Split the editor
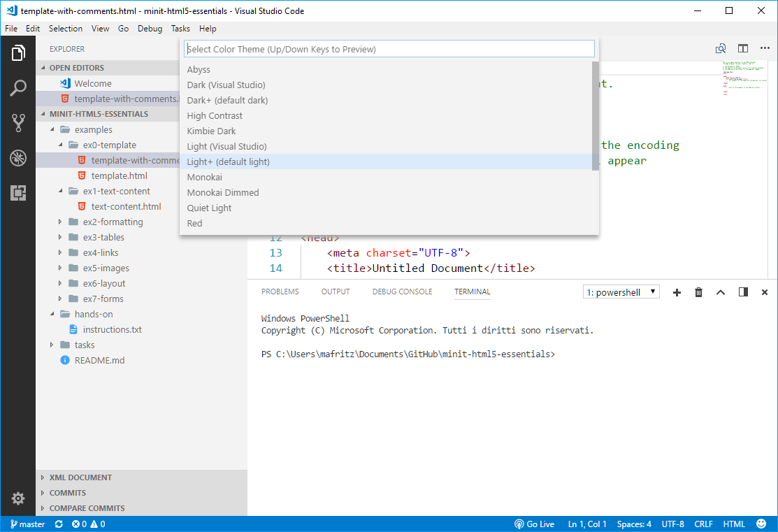Image resolution: width=778 pixels, height=532 pixels. click(x=743, y=48)
